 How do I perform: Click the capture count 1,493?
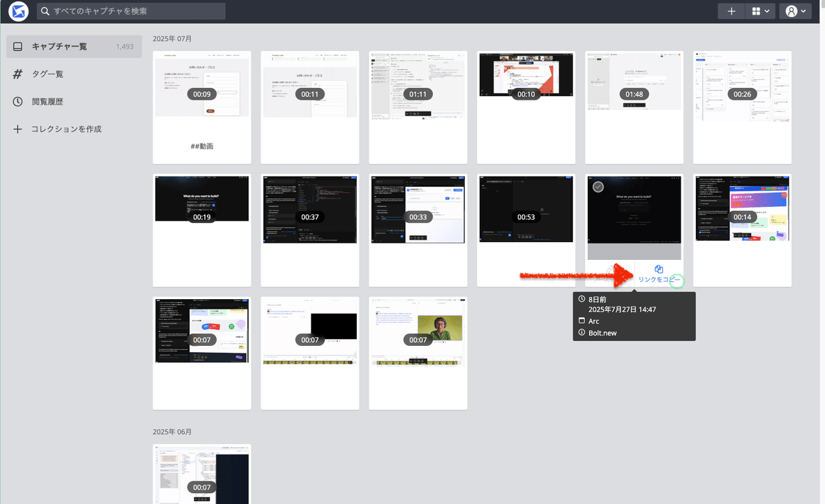click(124, 47)
